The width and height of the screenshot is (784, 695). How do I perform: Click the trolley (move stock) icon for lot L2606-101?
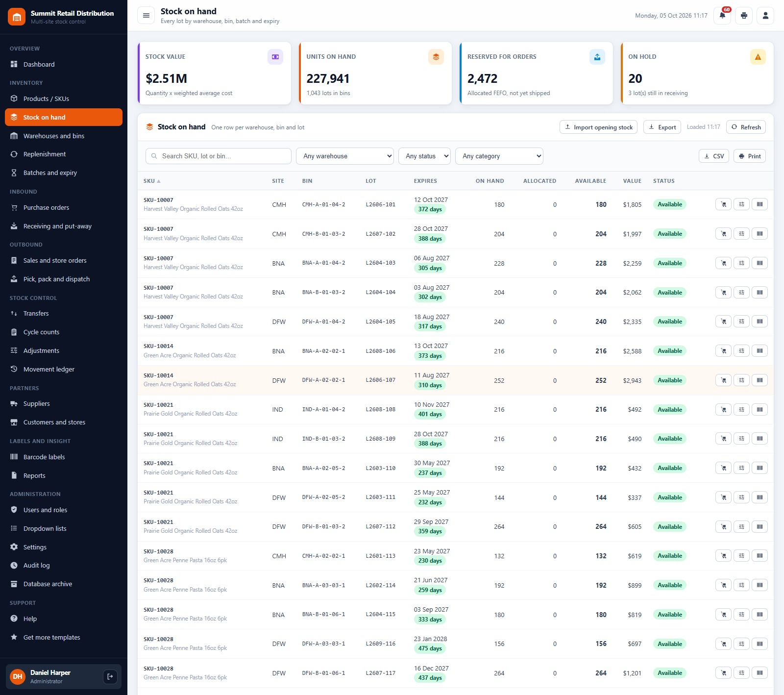coord(724,204)
